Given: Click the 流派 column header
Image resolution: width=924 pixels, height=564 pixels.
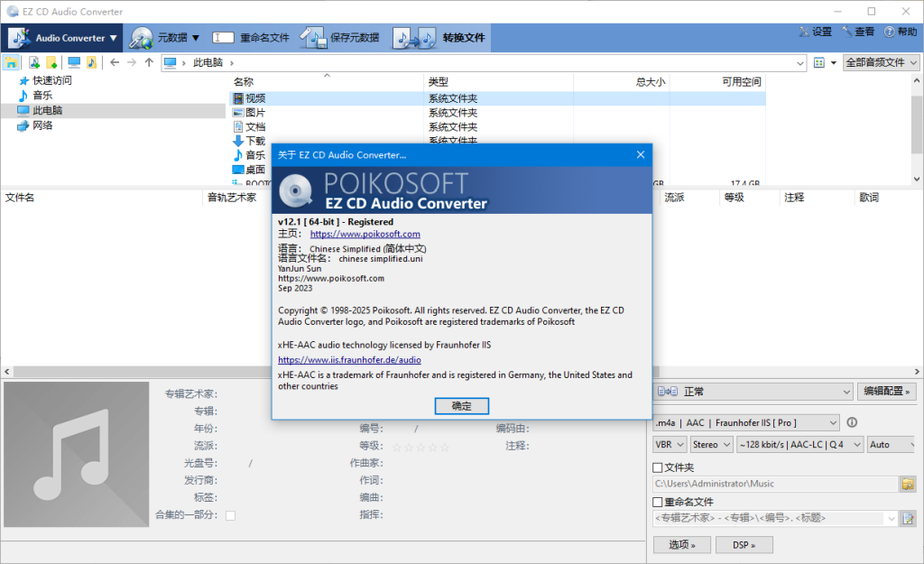Looking at the screenshot, I should click(x=688, y=198).
